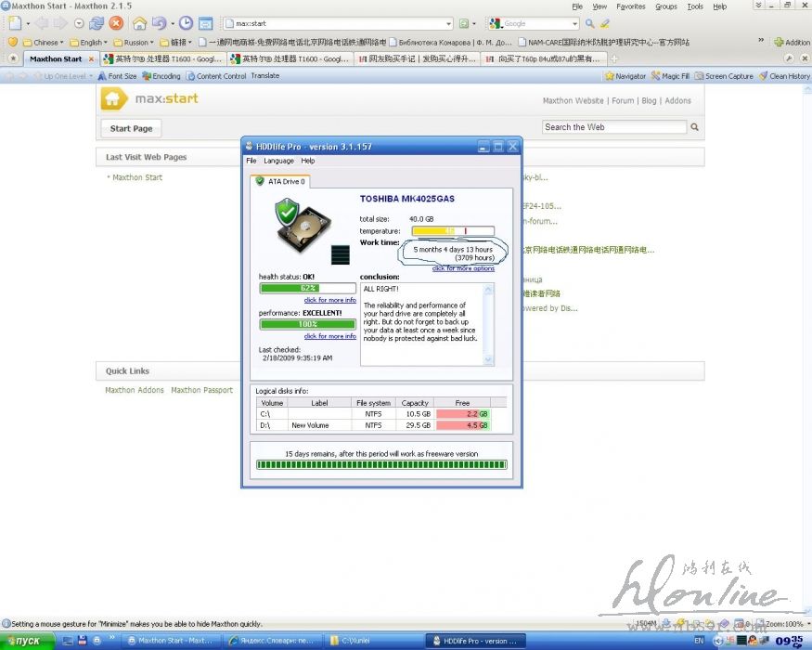Click the Refresh page icon
812x650 pixels.
(97, 23)
